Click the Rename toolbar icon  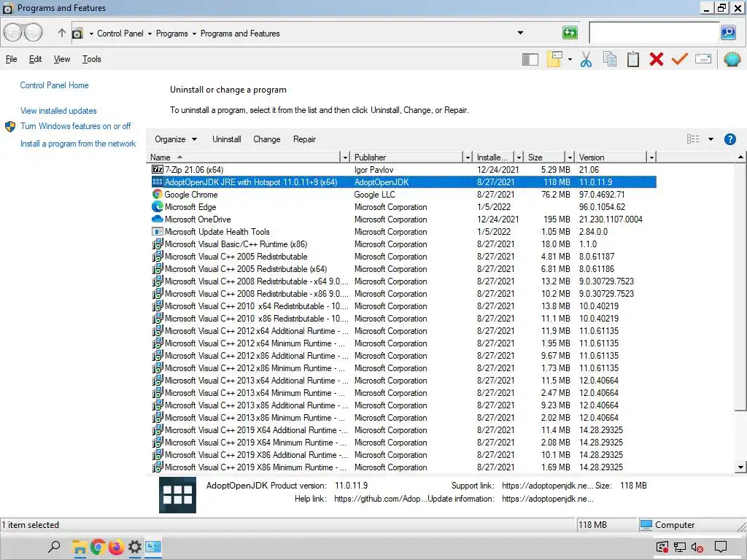click(703, 59)
